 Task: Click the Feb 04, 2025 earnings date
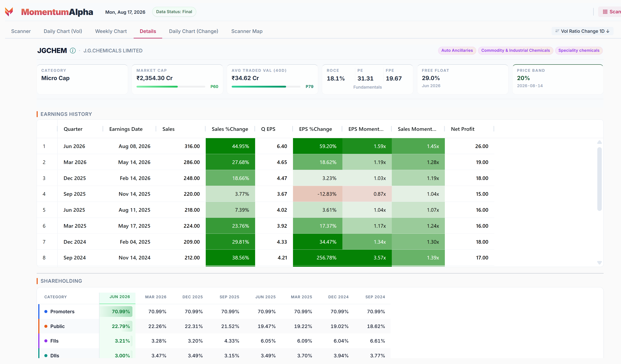tap(135, 242)
